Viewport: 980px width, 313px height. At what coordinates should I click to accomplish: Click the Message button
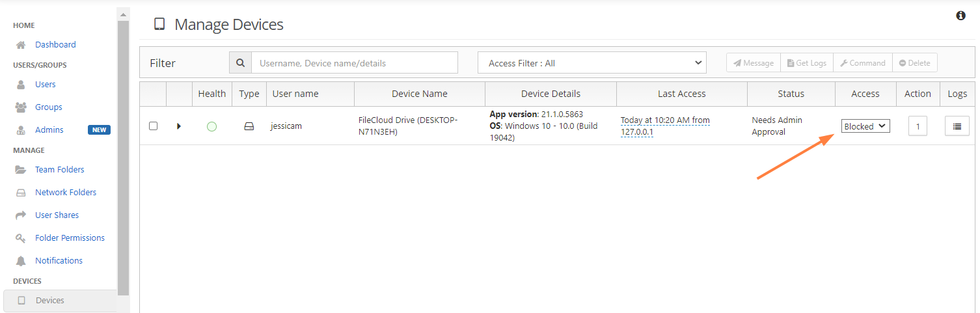753,63
